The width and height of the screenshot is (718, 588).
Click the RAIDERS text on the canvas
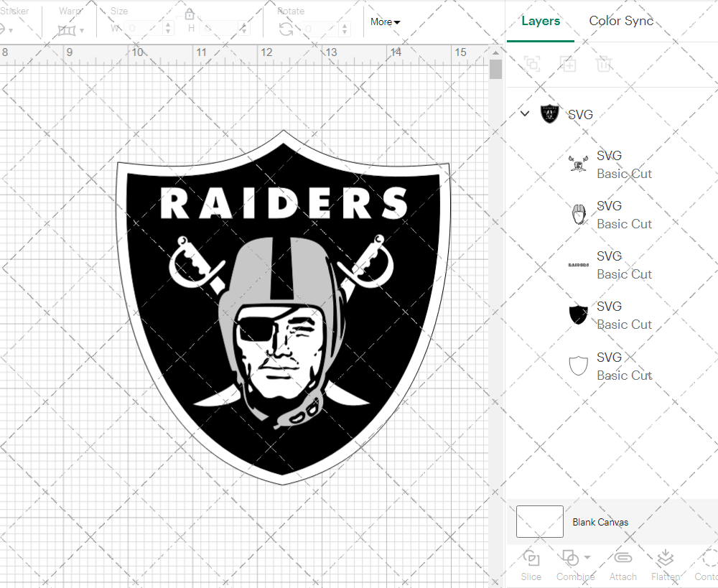pos(284,202)
